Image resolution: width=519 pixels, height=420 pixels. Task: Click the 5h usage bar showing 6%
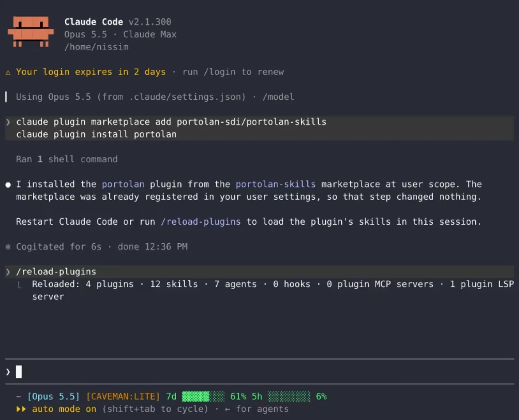click(x=289, y=396)
